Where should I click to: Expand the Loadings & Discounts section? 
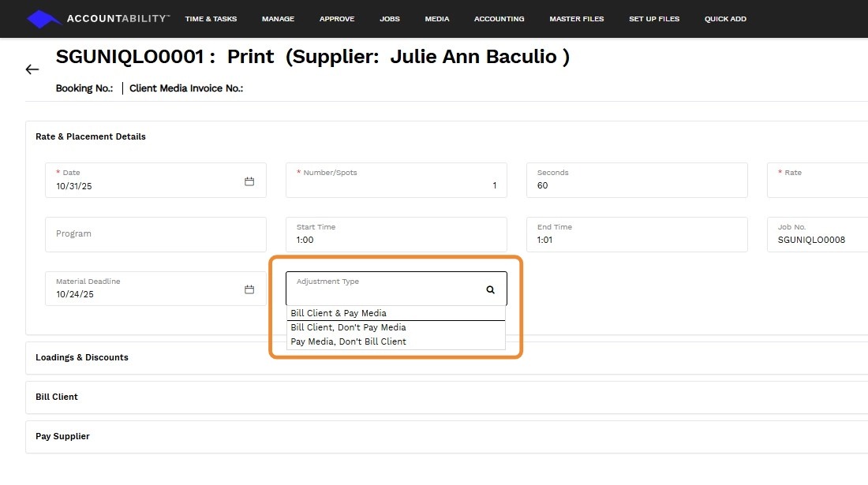(82, 357)
